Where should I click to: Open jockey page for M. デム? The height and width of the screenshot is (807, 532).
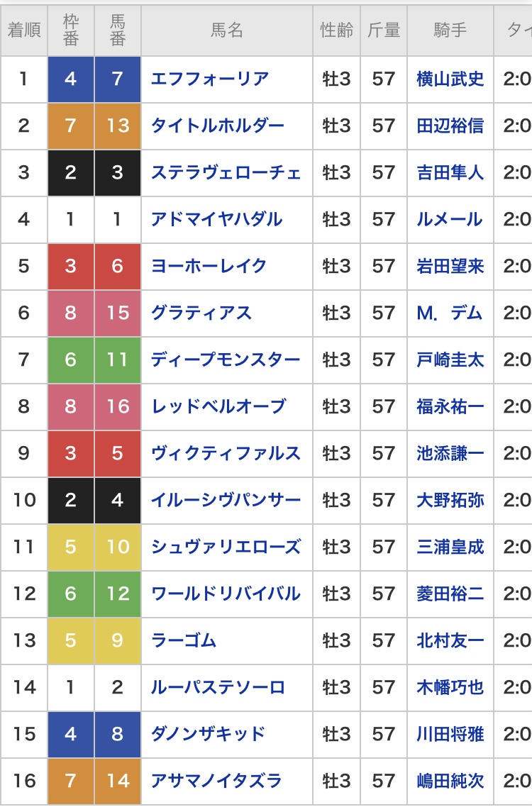[x=450, y=313]
